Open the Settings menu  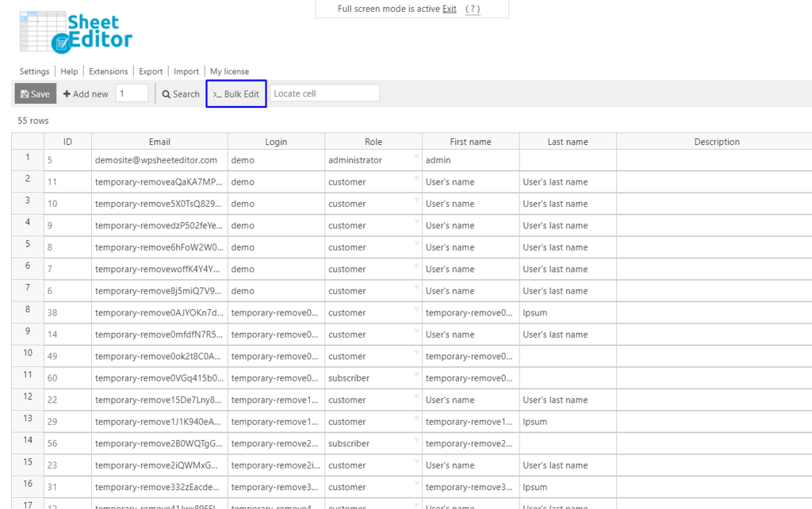(34, 71)
